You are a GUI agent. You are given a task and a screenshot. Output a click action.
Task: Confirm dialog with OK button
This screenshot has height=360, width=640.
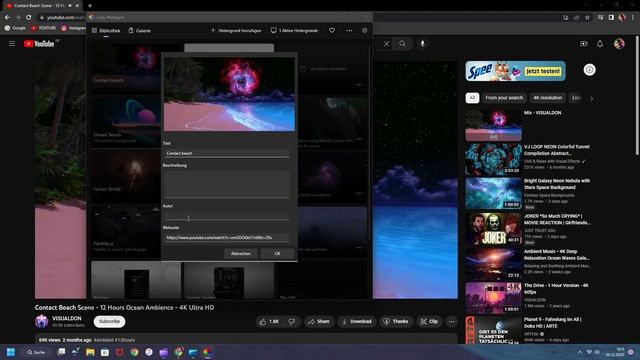(x=277, y=253)
